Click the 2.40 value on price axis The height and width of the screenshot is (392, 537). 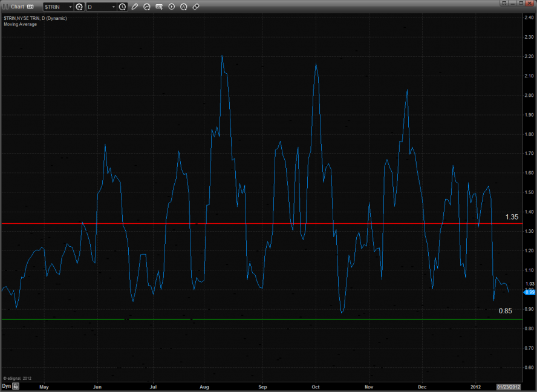click(529, 18)
